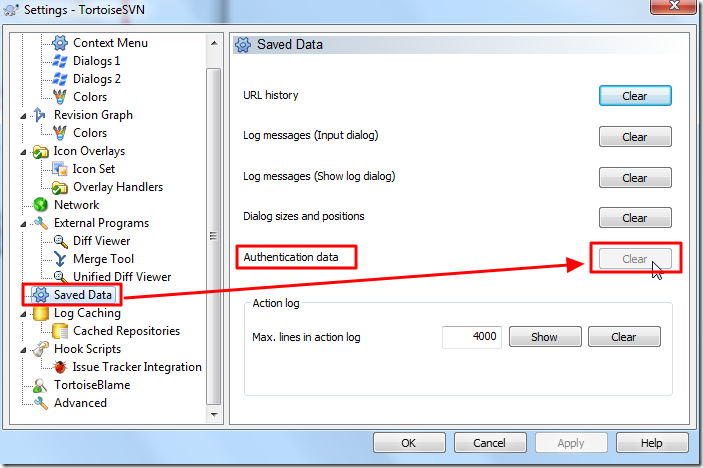Click the max lines action log field
Screen dimensions: 703x468
[x=472, y=337]
